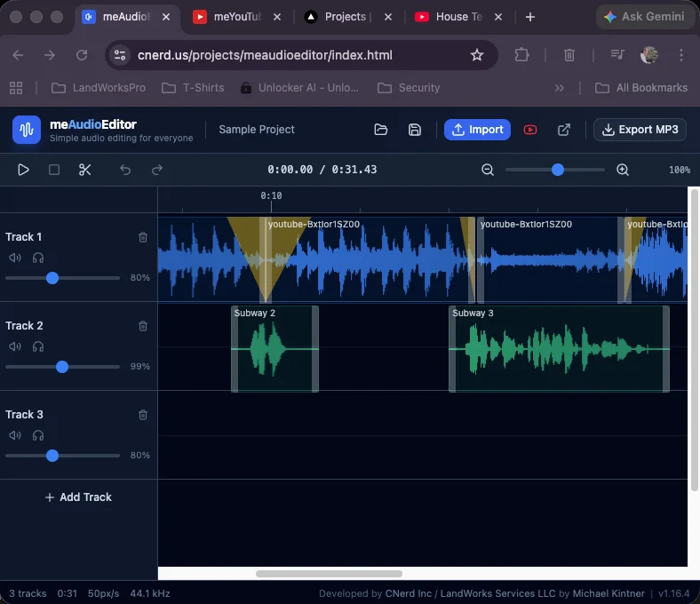Screen dimensions: 700x604
Task: Open the apps grid in bookmarks bar
Action: coord(16,88)
